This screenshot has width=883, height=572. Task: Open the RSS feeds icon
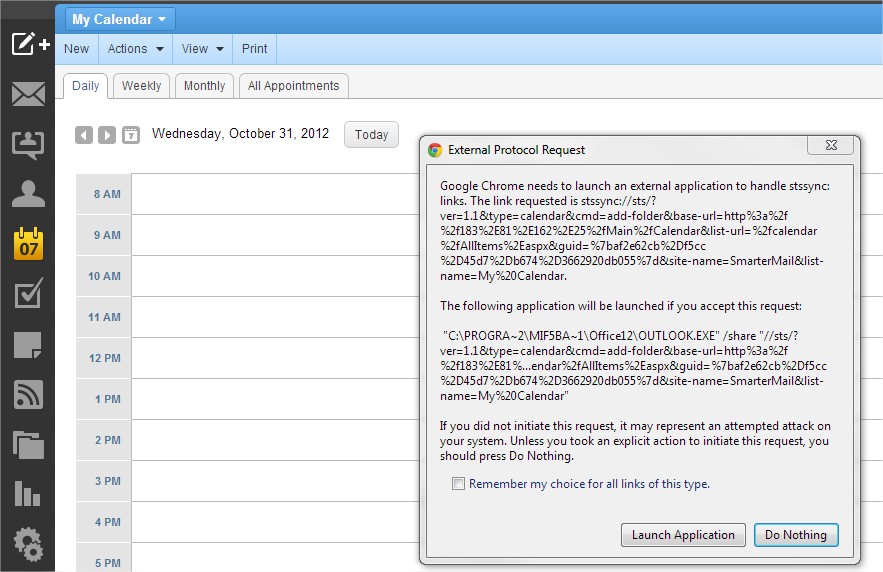pos(28,394)
